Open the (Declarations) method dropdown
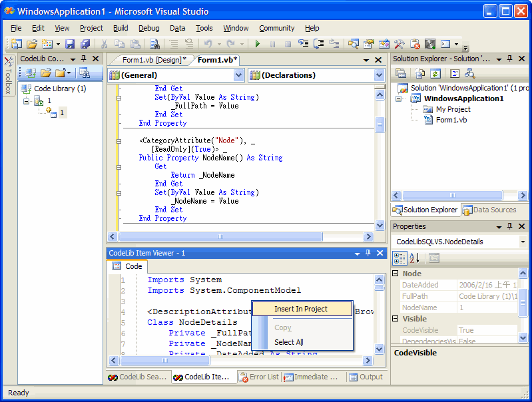The height and width of the screenshot is (402, 532). pyautogui.click(x=379, y=75)
